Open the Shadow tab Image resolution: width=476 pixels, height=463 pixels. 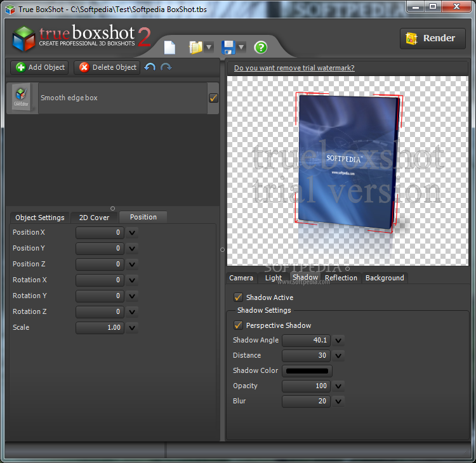point(305,277)
